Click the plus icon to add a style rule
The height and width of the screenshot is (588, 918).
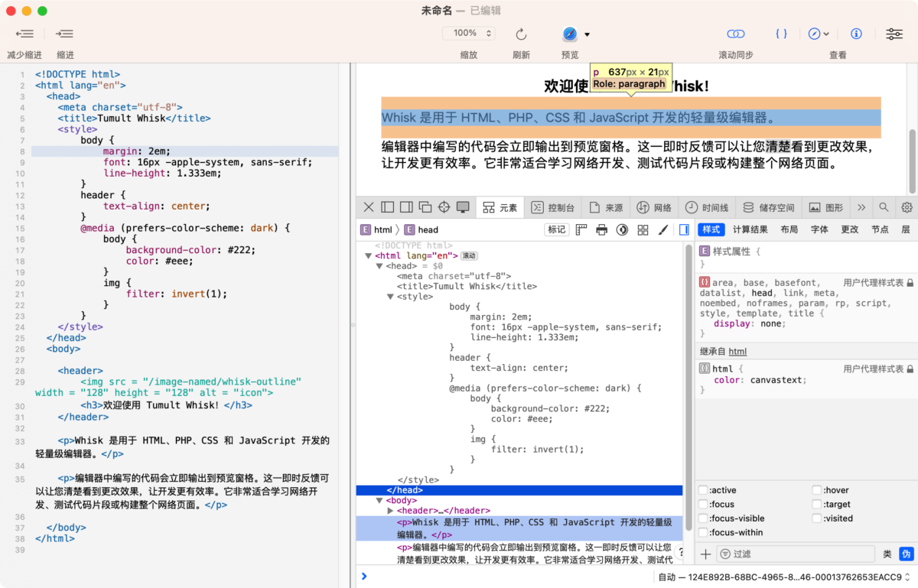tap(705, 554)
